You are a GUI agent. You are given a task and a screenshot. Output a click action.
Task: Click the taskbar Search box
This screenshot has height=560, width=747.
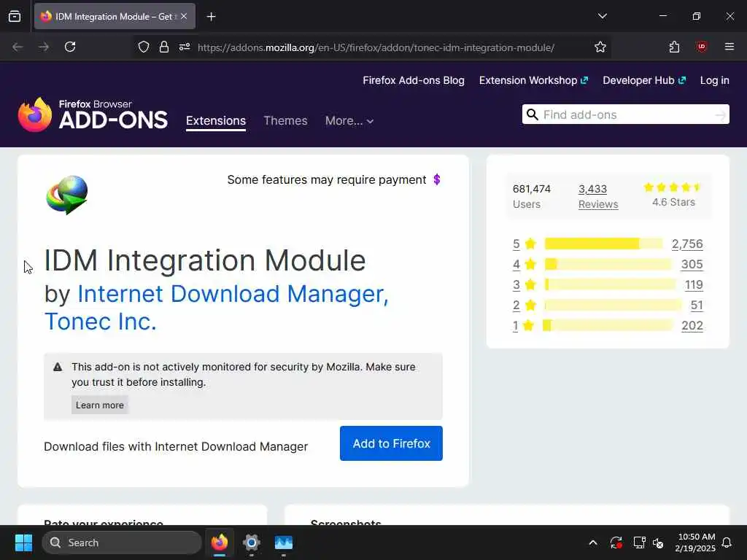(122, 542)
